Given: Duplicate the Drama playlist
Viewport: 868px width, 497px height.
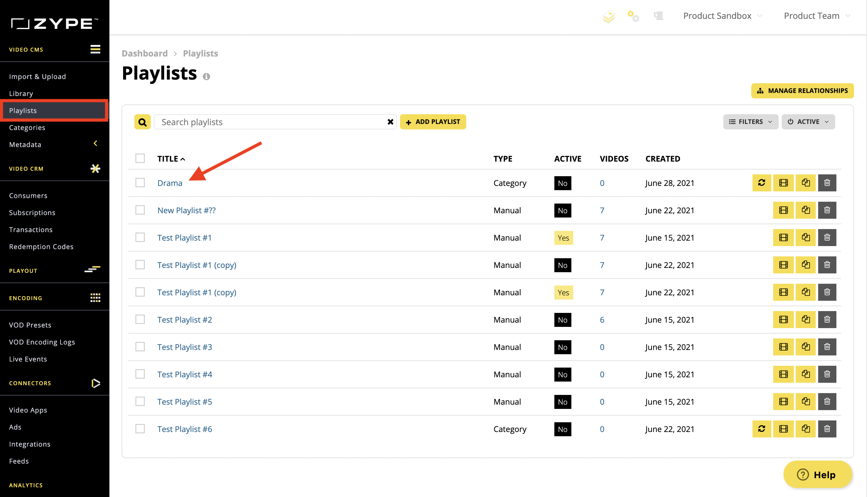Looking at the screenshot, I should (x=805, y=183).
